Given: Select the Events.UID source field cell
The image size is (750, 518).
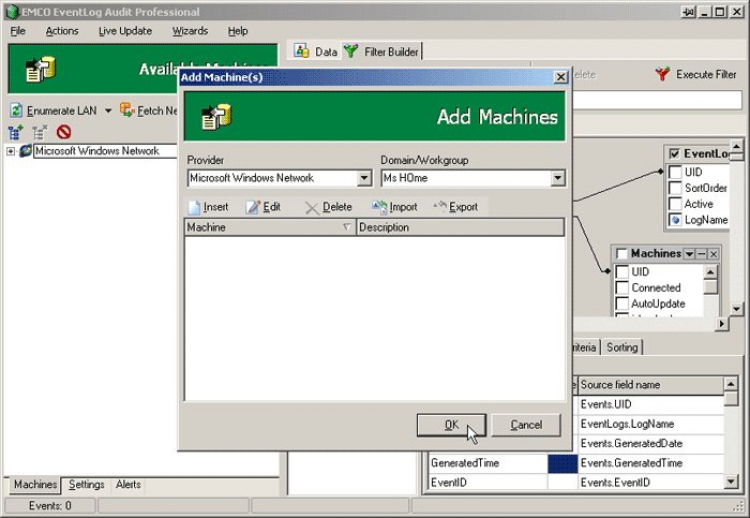Looking at the screenshot, I should [x=651, y=405].
